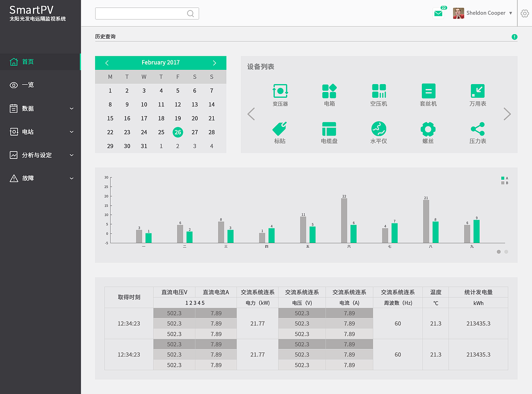Open the 万用表 multimeter icon
This screenshot has height=394, width=532.
tap(478, 91)
